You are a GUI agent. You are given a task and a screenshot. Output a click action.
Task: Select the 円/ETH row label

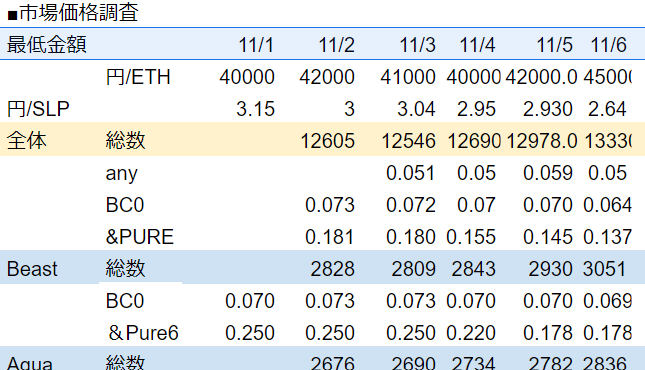138,77
